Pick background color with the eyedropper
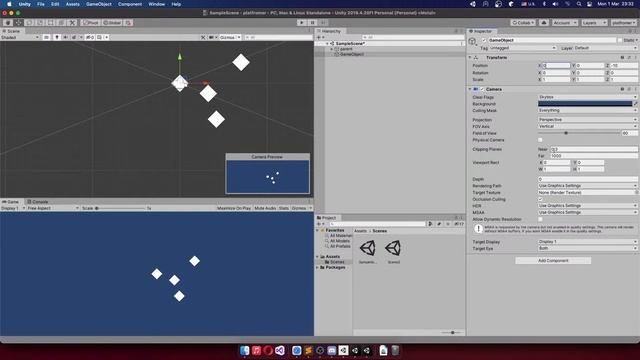 point(635,104)
